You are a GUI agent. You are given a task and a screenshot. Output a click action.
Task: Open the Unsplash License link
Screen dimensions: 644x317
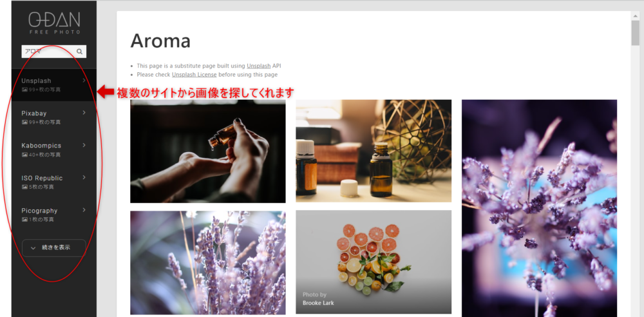click(194, 75)
